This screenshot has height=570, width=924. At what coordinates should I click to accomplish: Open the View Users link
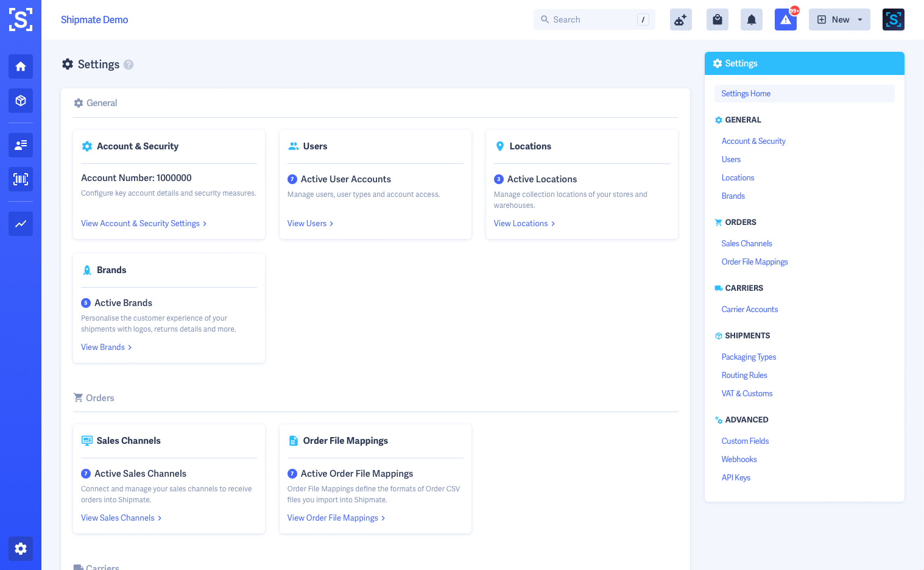pyautogui.click(x=310, y=224)
